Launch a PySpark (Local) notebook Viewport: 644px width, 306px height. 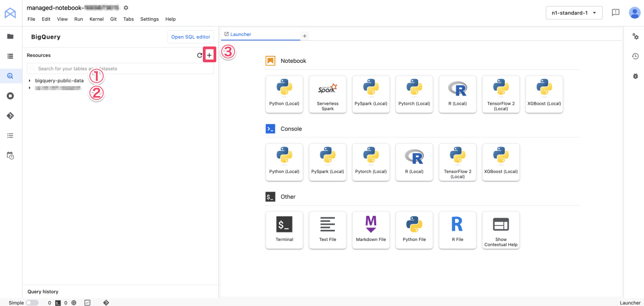coord(371,94)
